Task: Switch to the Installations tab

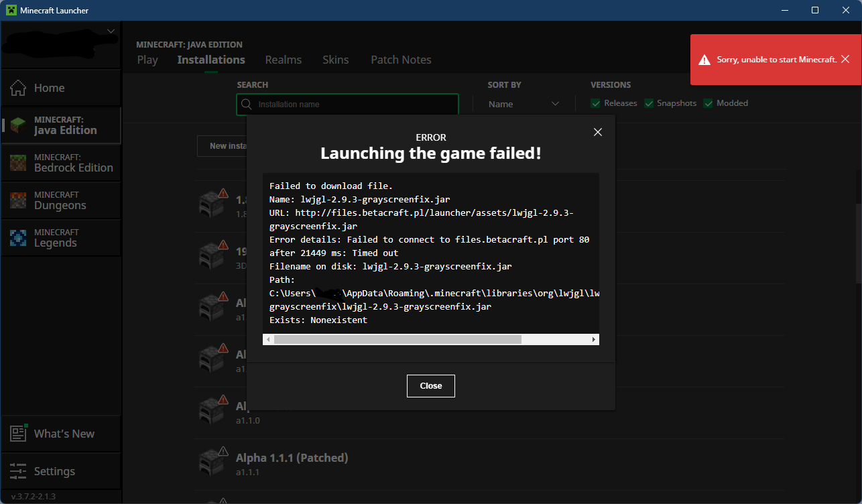Action: pos(211,60)
